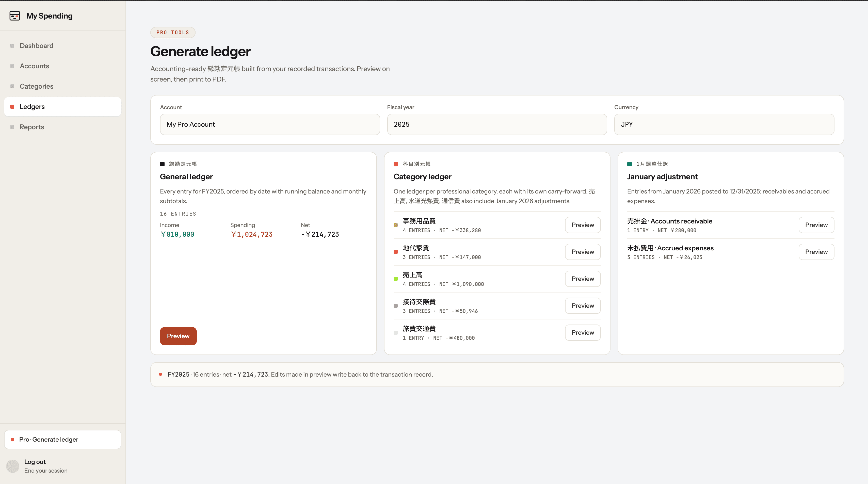
Task: Click the red Preview button for General ledger
Action: [x=178, y=336]
